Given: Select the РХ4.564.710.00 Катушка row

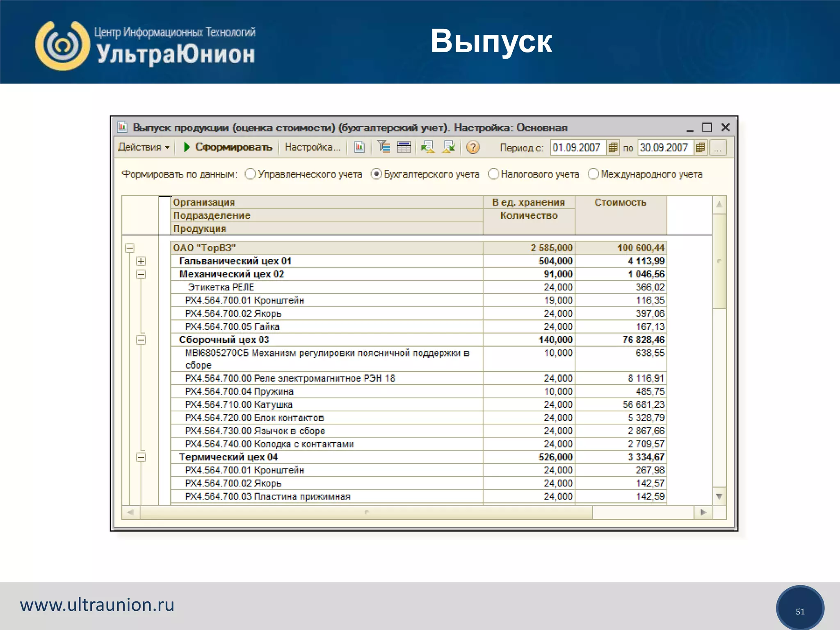Looking at the screenshot, I should coord(418,404).
